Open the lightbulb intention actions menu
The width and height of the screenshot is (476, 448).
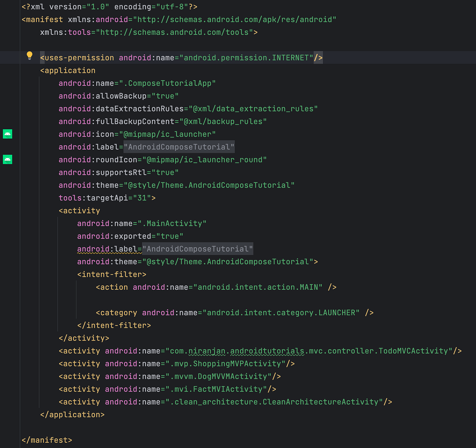pyautogui.click(x=29, y=55)
